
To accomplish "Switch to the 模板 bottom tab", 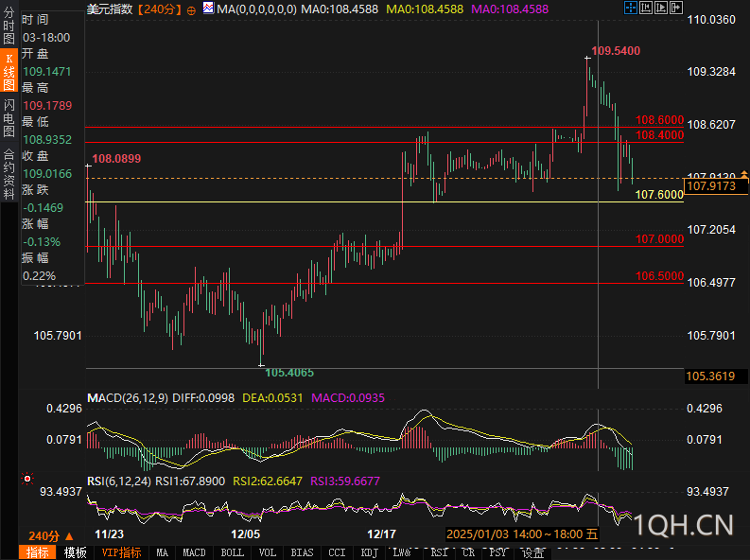I will point(76,552).
